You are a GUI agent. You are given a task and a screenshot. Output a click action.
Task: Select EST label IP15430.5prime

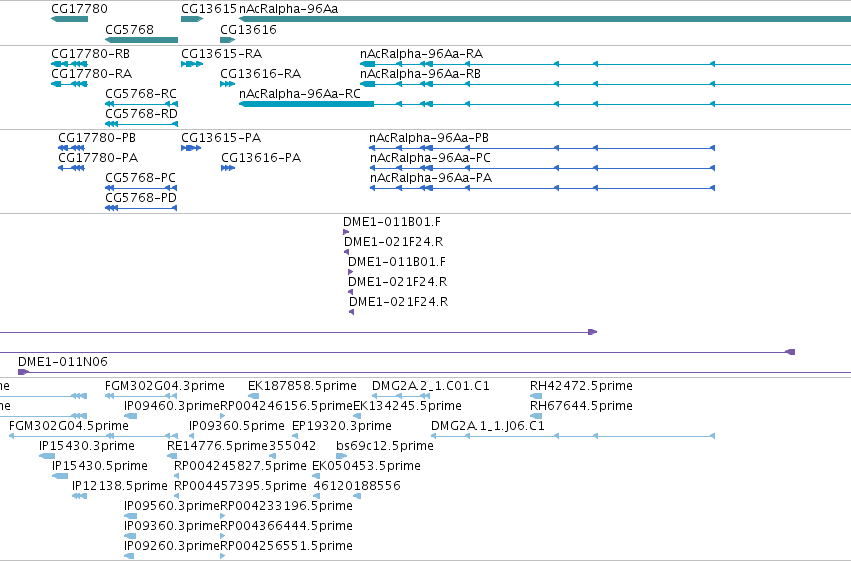click(x=100, y=466)
